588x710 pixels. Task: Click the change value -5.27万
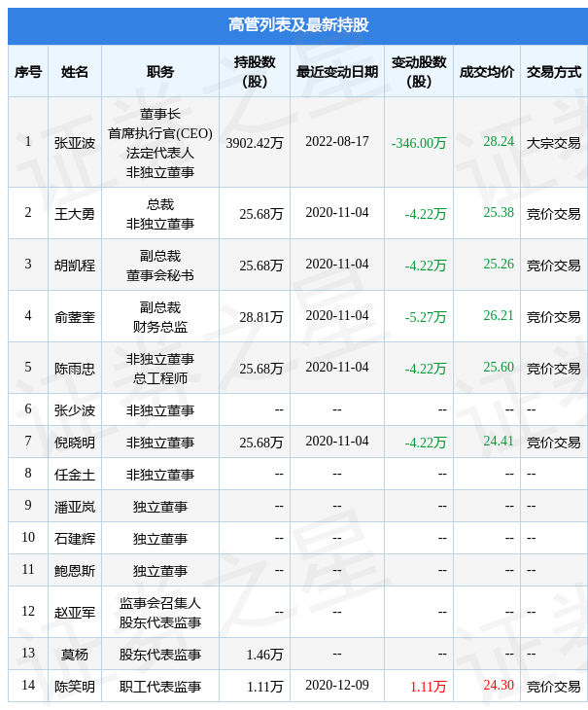point(426,317)
